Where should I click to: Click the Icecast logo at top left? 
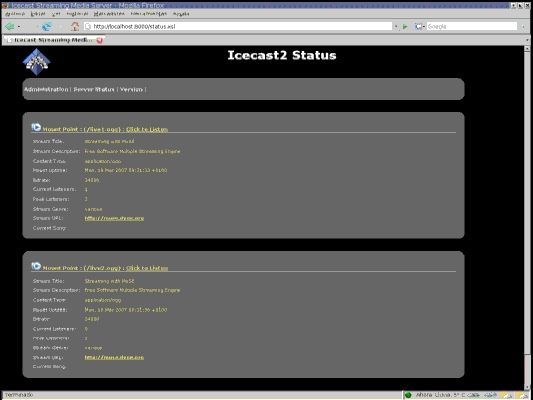pyautogui.click(x=36, y=62)
